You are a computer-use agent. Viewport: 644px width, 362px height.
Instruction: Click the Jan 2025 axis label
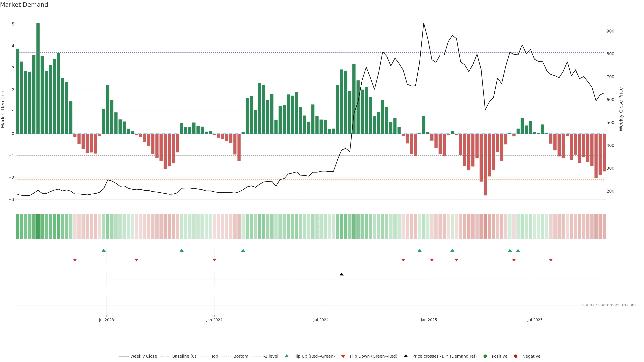pyautogui.click(x=429, y=320)
